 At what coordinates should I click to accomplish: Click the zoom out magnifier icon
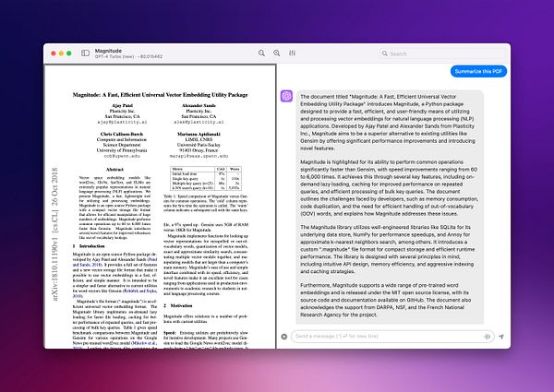(261, 53)
